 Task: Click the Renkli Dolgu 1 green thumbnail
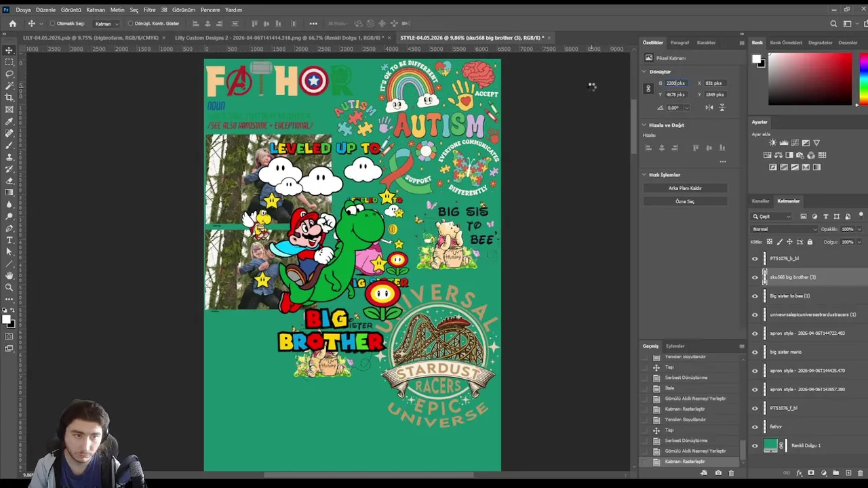point(770,446)
